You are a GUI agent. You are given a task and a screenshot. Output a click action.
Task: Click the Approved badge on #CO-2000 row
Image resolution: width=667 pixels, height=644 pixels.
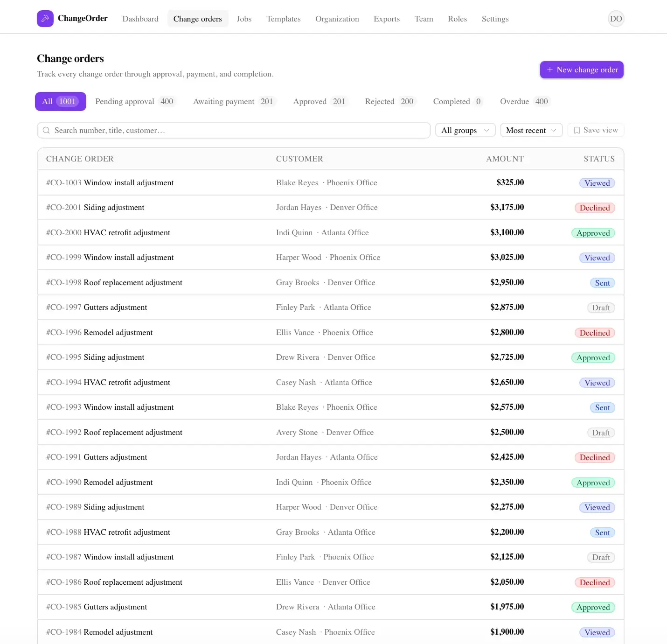pyautogui.click(x=593, y=233)
